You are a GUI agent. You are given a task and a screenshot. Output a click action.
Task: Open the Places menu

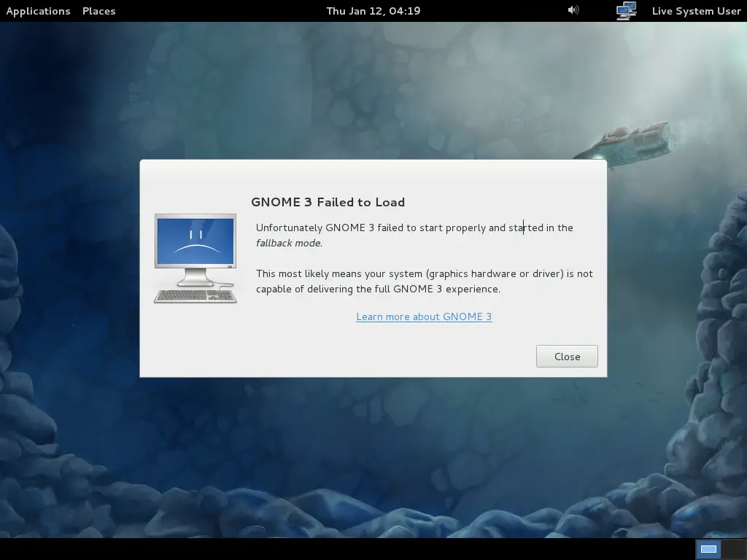(98, 11)
